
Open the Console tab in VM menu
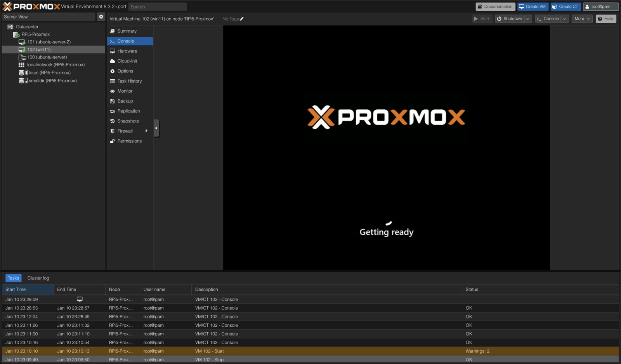click(x=130, y=41)
